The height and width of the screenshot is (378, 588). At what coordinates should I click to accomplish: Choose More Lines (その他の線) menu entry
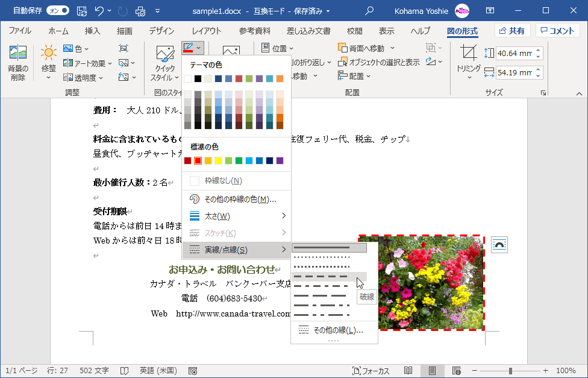point(337,330)
